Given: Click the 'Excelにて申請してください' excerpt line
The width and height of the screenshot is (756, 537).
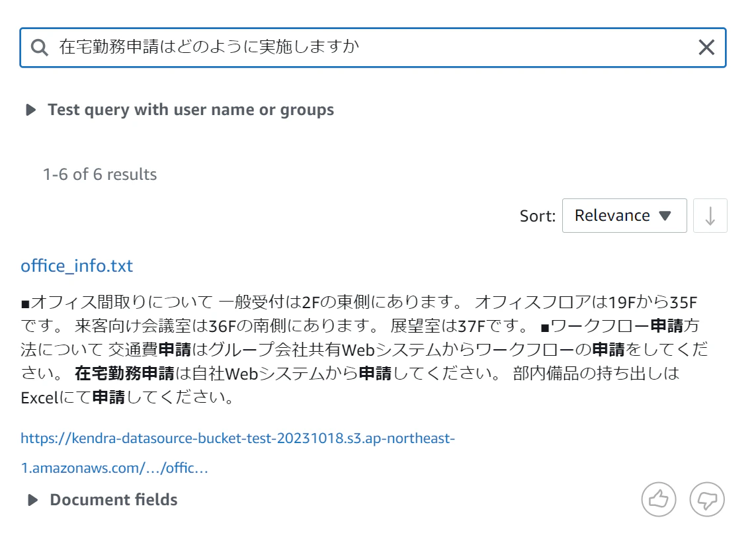Looking at the screenshot, I should click(128, 397).
